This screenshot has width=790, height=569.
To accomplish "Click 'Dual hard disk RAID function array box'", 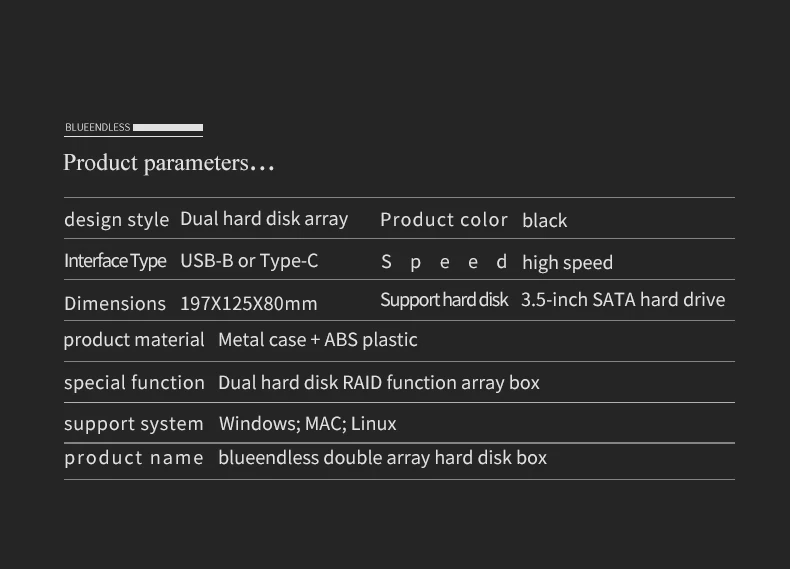I will (379, 383).
